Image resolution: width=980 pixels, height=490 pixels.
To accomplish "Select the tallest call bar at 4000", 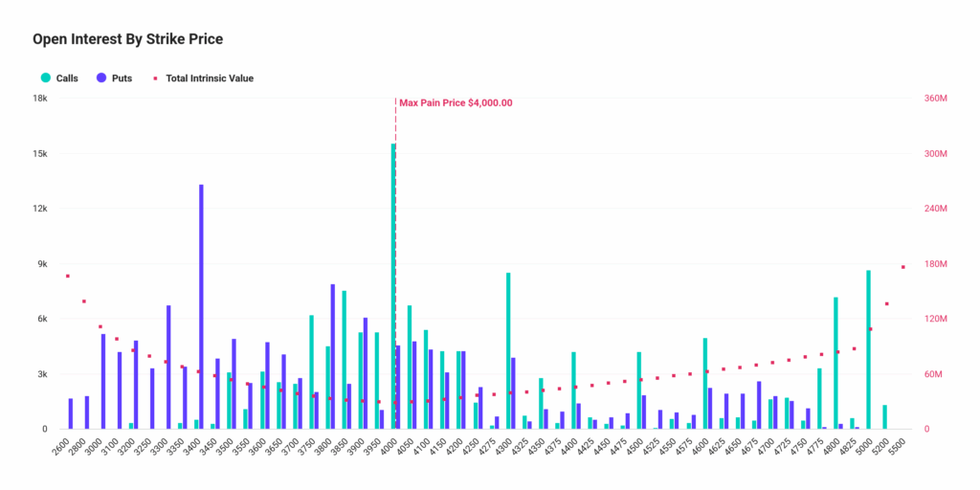I will (393, 286).
